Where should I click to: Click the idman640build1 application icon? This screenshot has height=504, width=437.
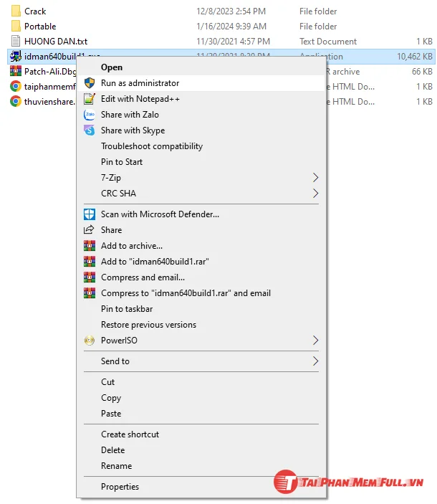[x=16, y=56]
